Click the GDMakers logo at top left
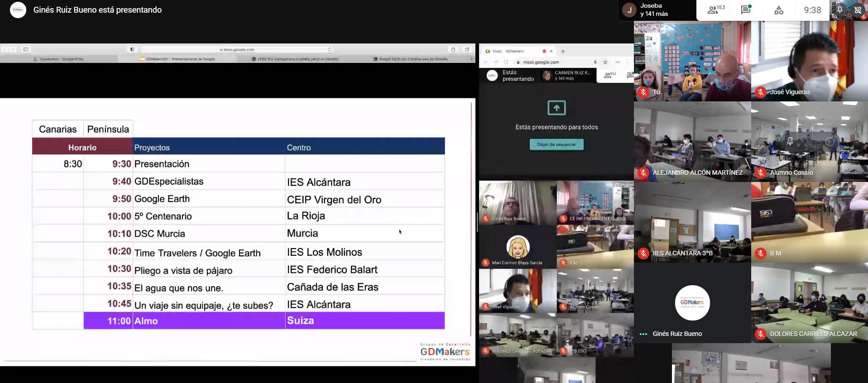 tap(18, 10)
